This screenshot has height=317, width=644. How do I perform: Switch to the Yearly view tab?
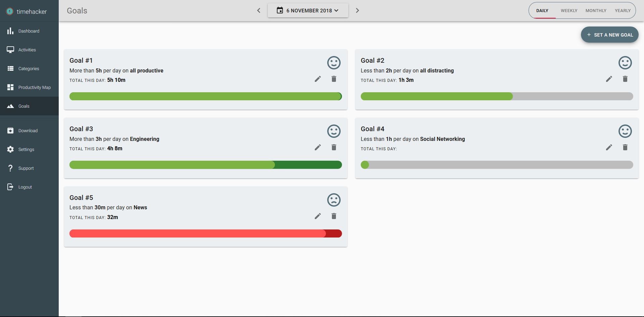(x=623, y=11)
